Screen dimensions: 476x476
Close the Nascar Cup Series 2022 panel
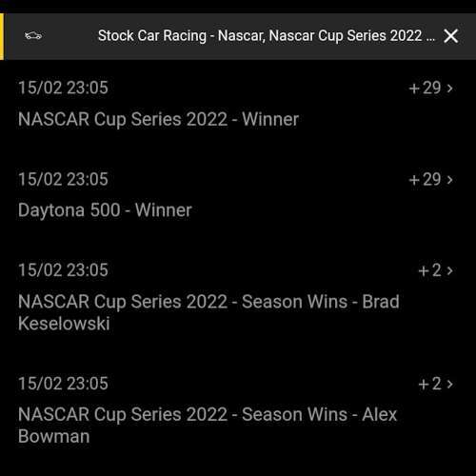451,36
